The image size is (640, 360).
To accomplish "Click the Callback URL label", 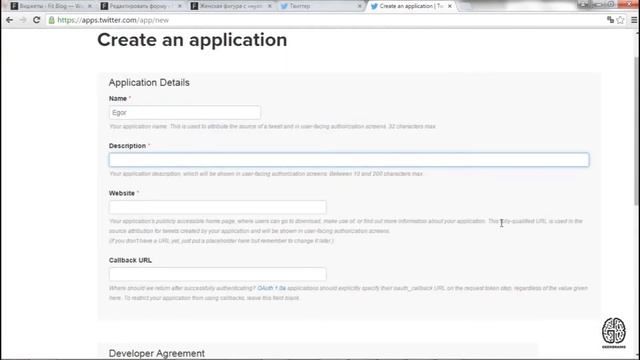I will coord(130,260).
